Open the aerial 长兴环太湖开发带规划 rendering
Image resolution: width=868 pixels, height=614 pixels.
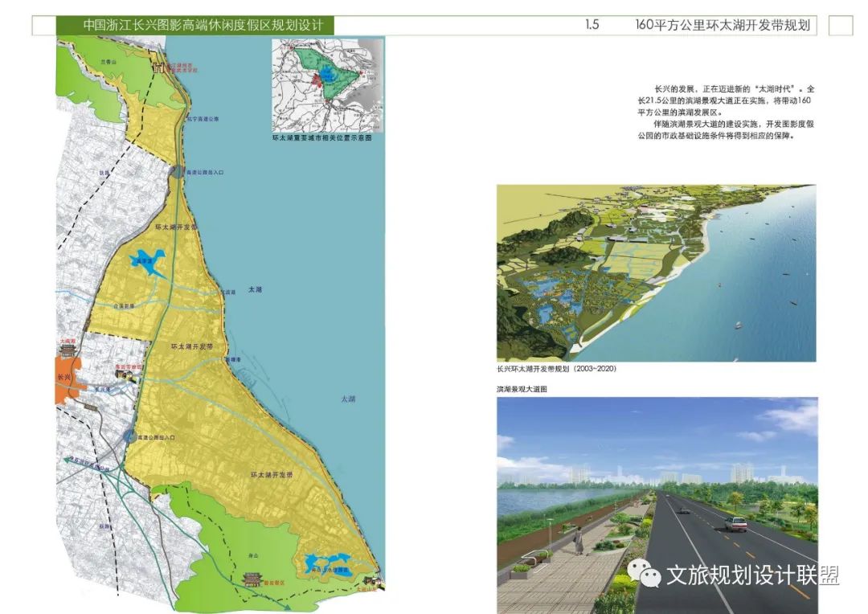656,273
